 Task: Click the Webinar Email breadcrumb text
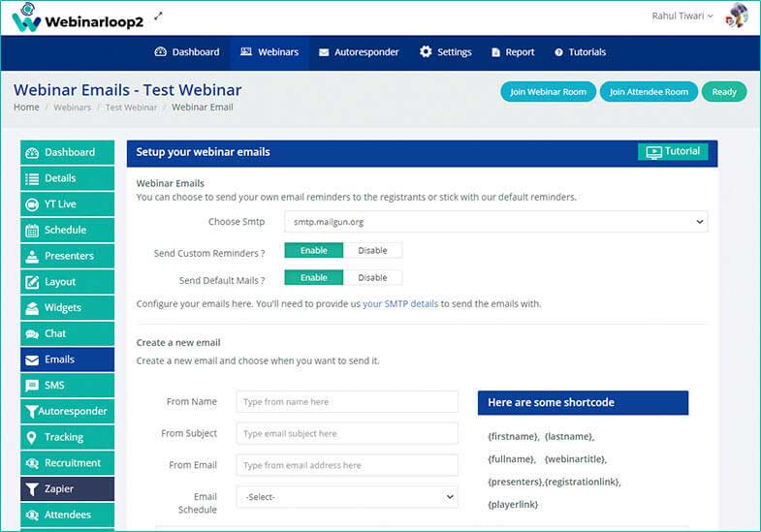pos(202,108)
